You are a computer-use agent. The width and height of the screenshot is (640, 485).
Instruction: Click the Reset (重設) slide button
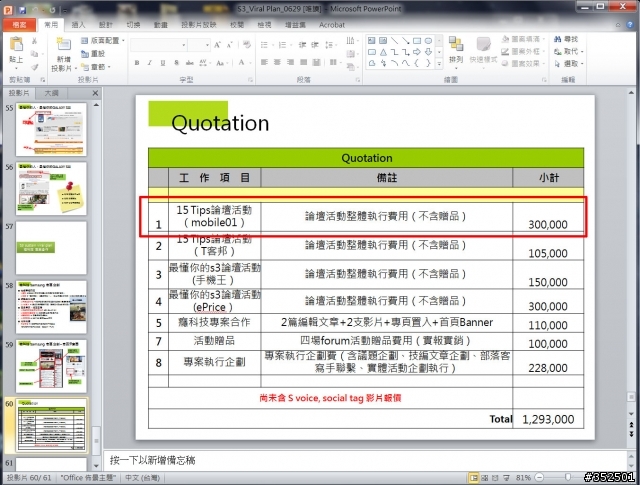point(93,53)
